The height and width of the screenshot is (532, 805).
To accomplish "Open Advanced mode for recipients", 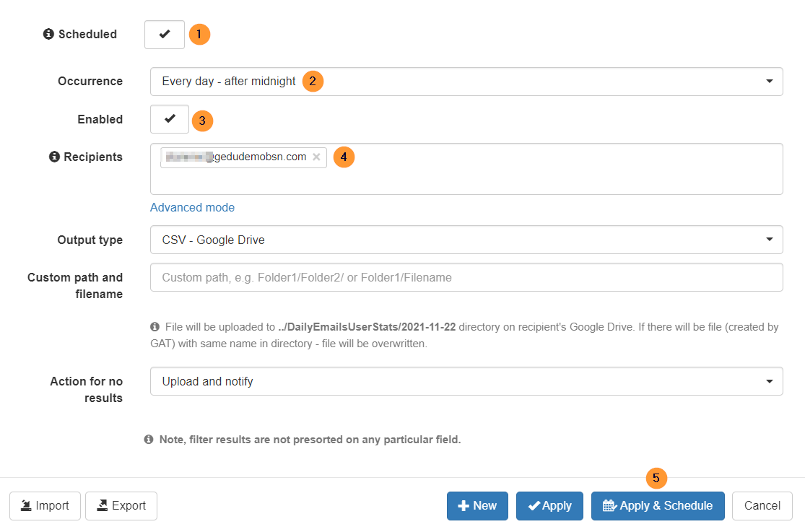I will pyautogui.click(x=192, y=207).
